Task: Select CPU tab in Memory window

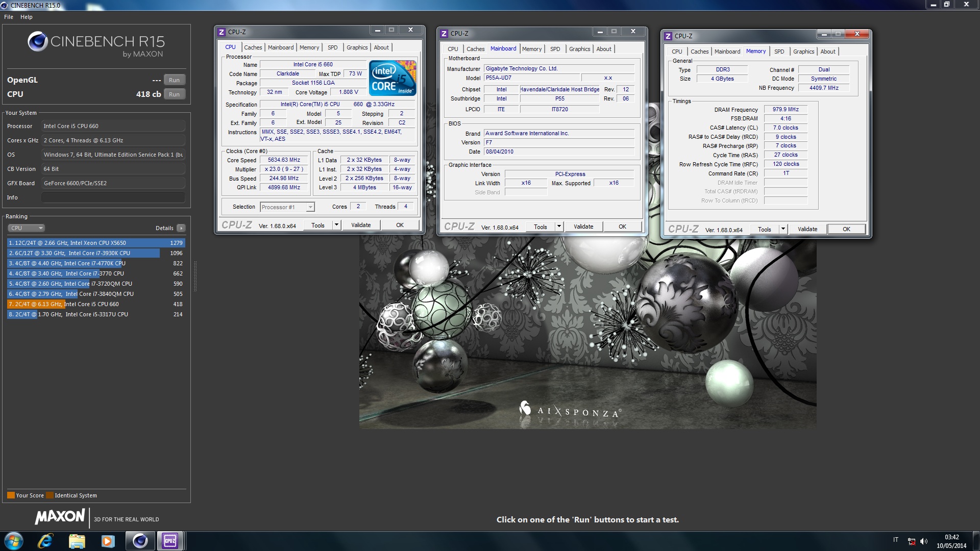Action: click(x=677, y=52)
